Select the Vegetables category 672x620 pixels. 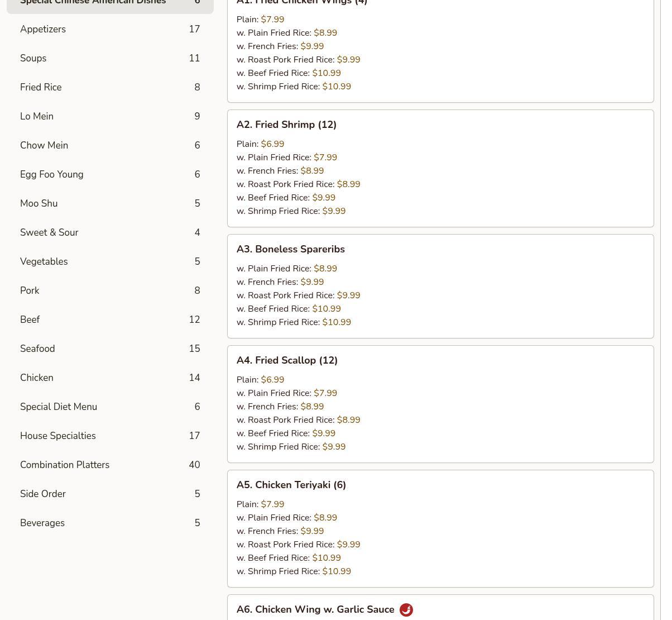pos(110,261)
